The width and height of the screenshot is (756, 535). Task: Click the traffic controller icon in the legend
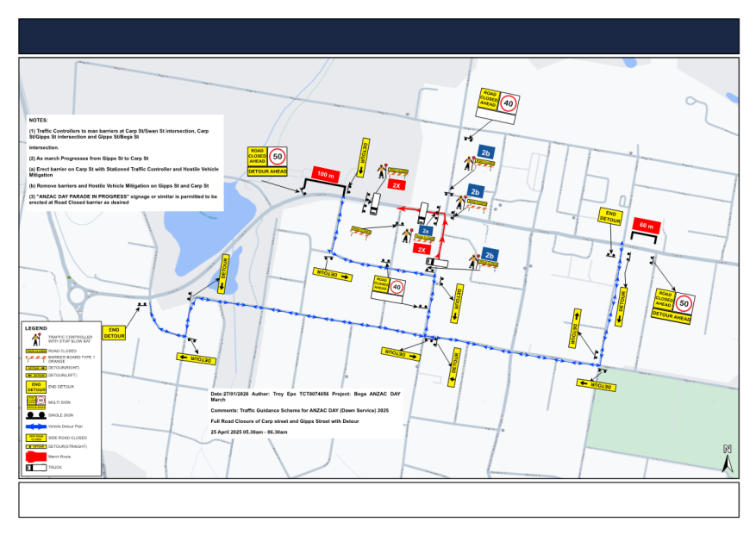pyautogui.click(x=36, y=339)
